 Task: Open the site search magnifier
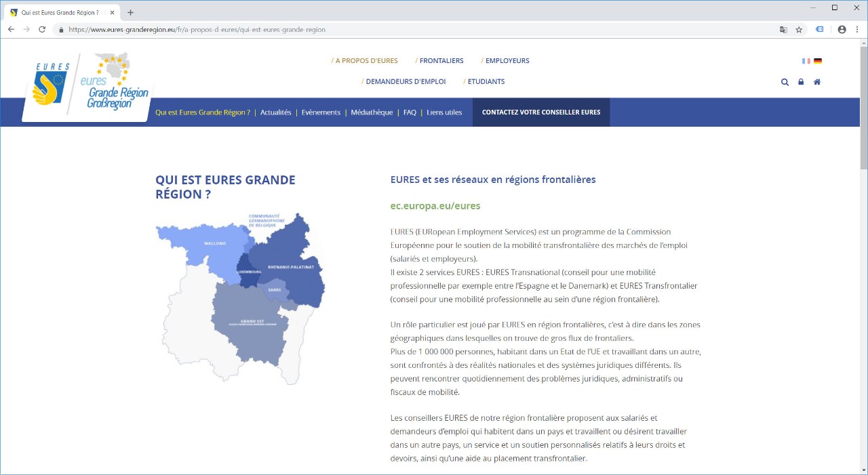tap(785, 82)
